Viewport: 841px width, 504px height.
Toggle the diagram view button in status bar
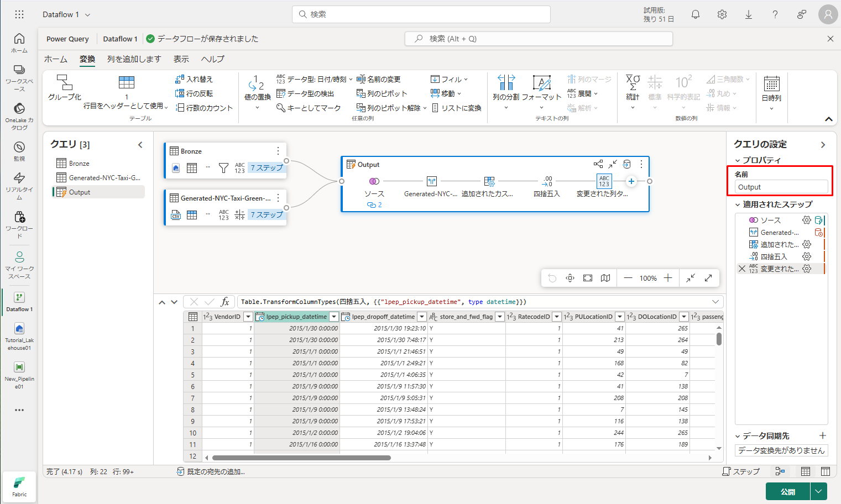[x=780, y=471]
